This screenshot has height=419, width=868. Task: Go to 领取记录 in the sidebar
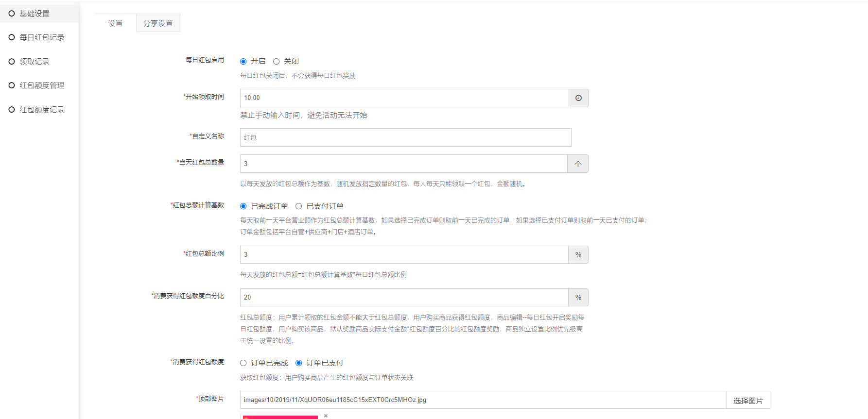tap(35, 62)
